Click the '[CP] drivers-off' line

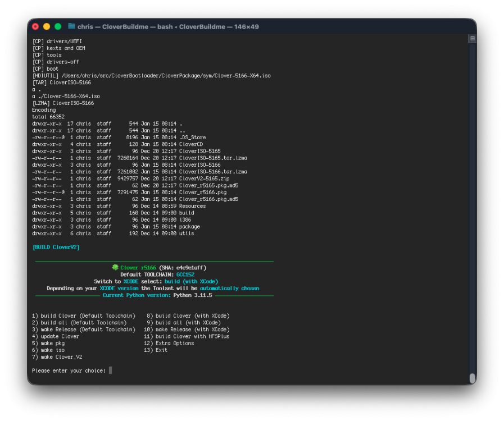(x=55, y=62)
